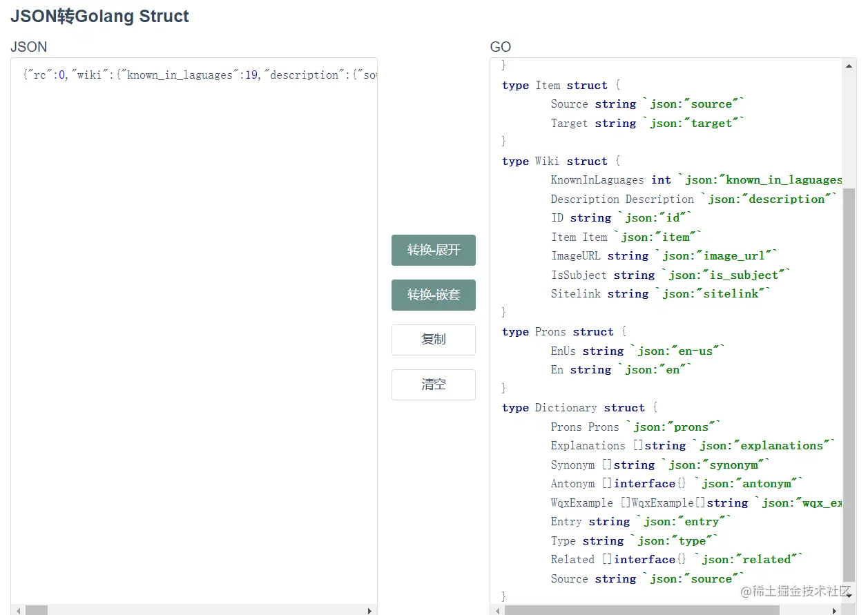Click the JSON转Golang Struct page title
This screenshot has width=868, height=615.
point(100,17)
